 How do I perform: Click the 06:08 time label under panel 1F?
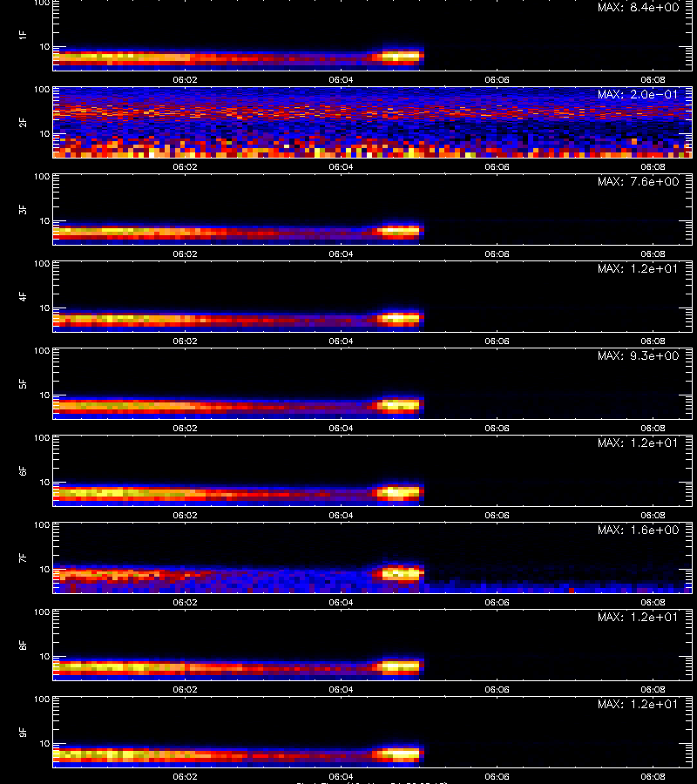(x=653, y=80)
